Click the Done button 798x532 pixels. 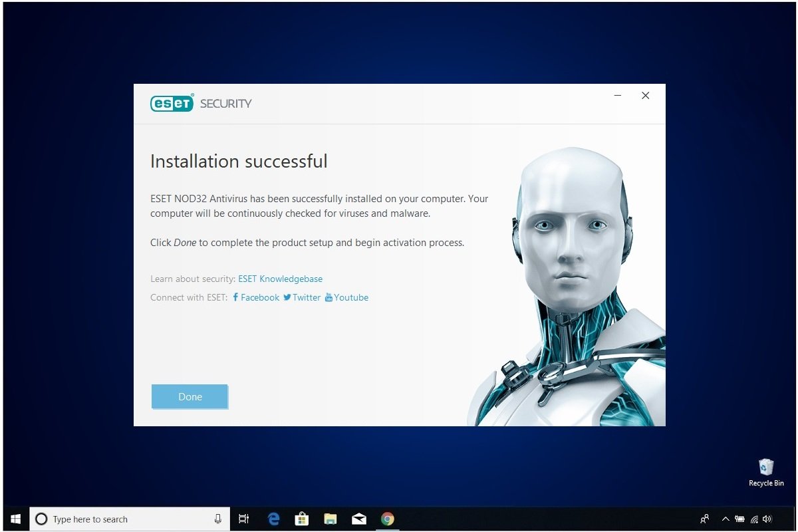point(190,396)
